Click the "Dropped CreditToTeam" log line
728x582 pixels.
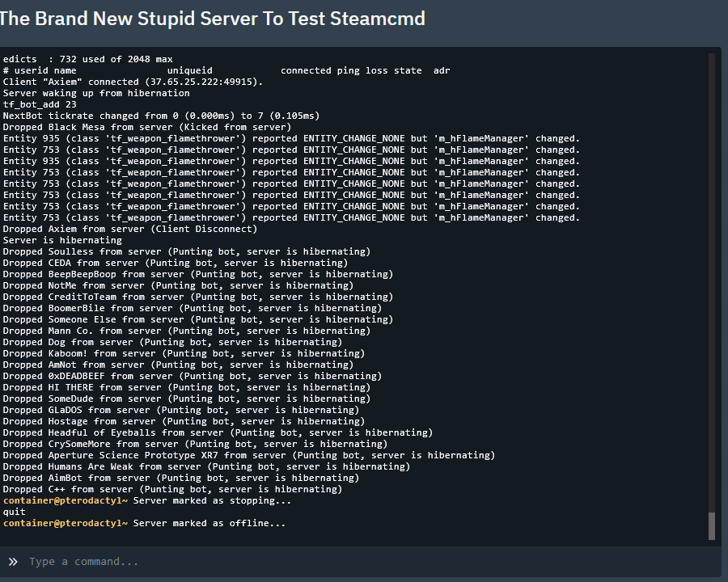tap(198, 297)
